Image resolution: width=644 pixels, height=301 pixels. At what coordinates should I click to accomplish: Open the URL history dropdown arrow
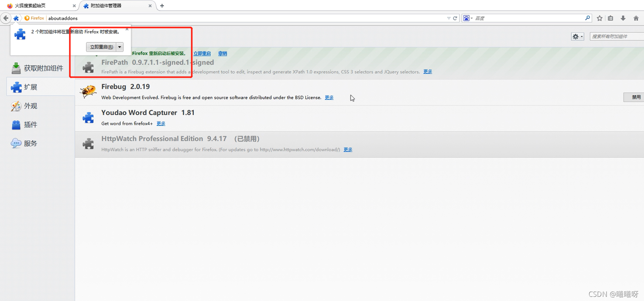[x=449, y=18]
